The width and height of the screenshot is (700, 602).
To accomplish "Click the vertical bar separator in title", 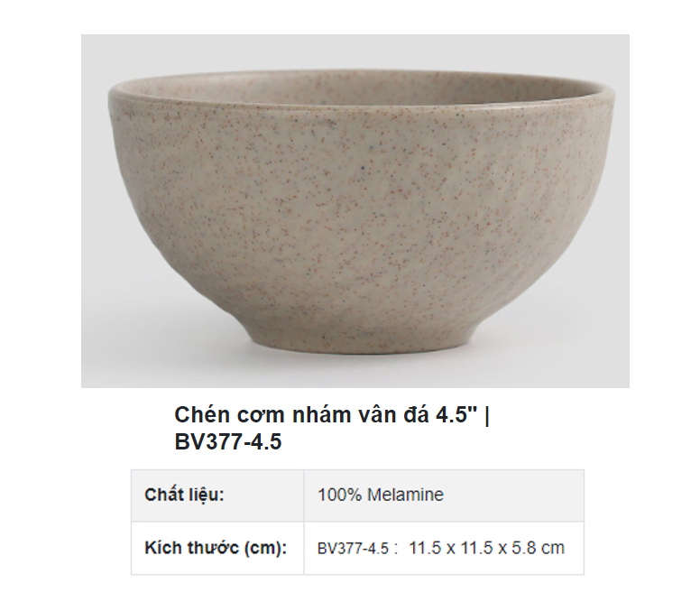I will [x=486, y=416].
